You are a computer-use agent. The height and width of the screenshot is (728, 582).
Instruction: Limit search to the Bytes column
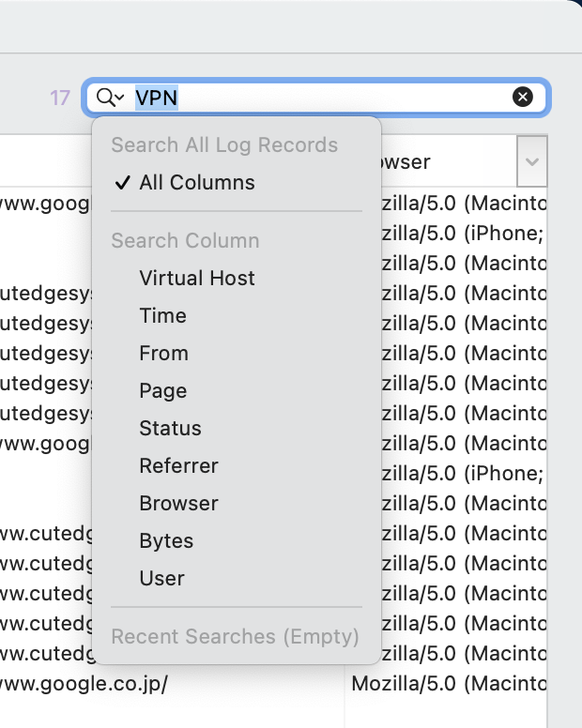pyautogui.click(x=166, y=540)
